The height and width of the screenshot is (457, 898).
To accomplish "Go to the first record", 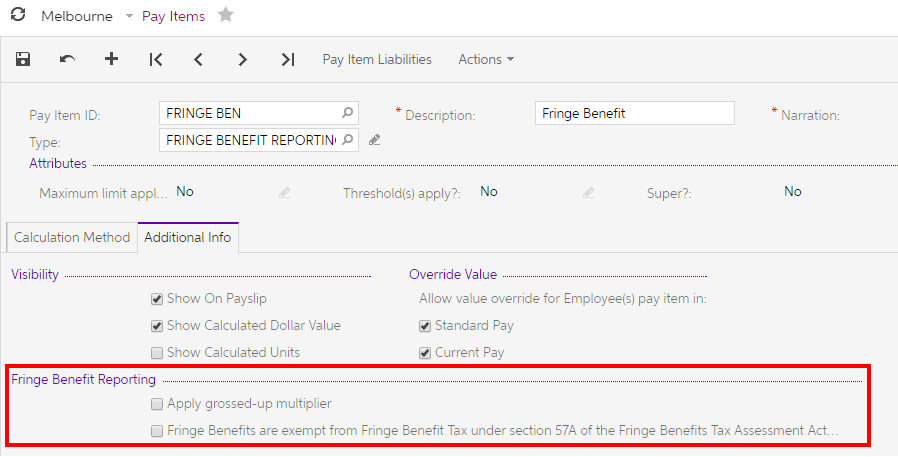I will 155,60.
